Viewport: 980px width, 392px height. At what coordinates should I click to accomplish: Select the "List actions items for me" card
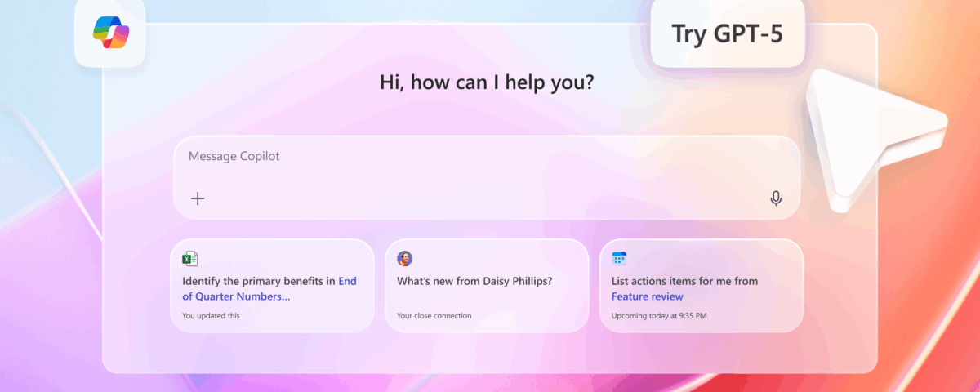702,286
